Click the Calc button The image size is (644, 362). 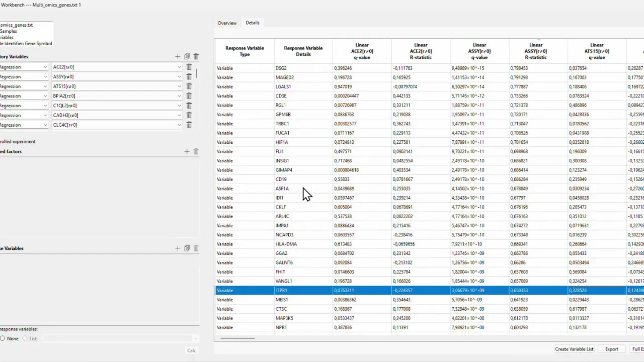point(191,350)
